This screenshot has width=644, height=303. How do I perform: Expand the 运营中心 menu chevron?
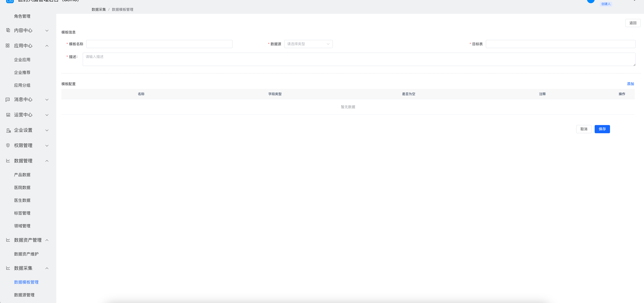tap(47, 115)
